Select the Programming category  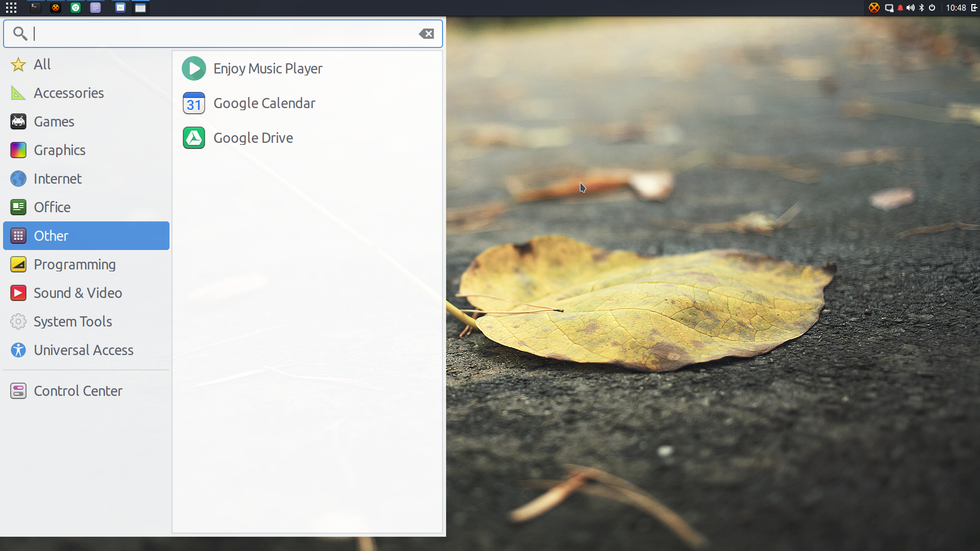86,264
